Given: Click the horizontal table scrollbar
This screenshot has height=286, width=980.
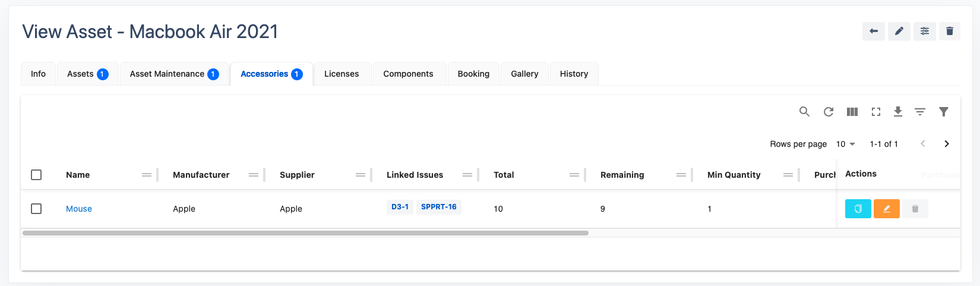Looking at the screenshot, I should click(305, 233).
